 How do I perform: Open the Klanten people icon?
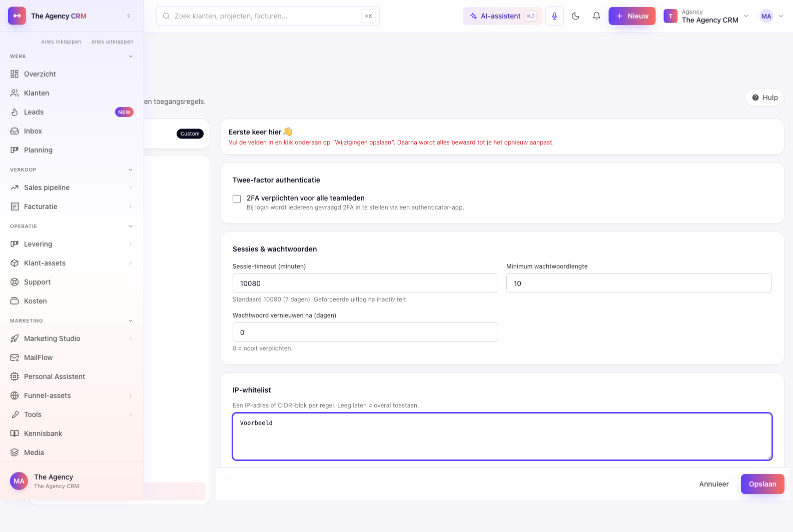[15, 93]
